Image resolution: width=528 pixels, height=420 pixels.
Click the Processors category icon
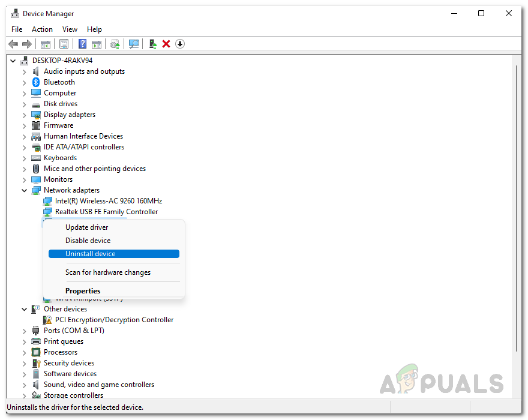(35, 352)
